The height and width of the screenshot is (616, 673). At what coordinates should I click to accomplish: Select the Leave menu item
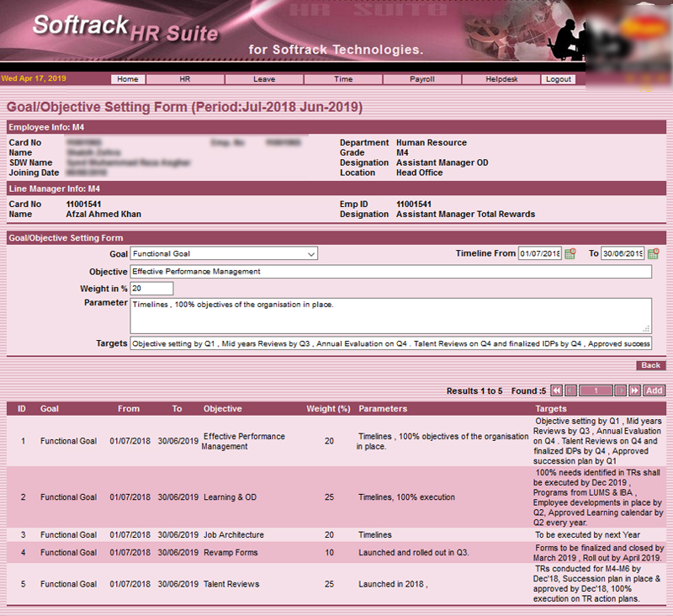click(264, 79)
